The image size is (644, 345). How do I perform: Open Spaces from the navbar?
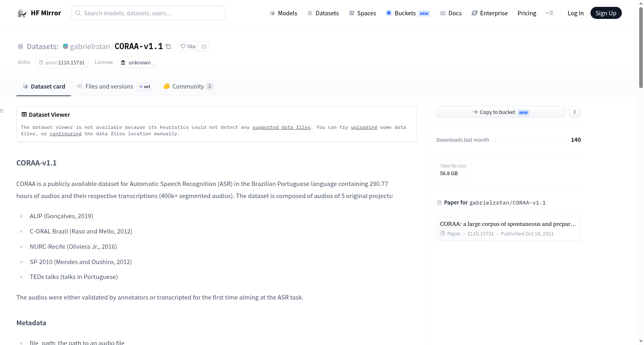[363, 13]
